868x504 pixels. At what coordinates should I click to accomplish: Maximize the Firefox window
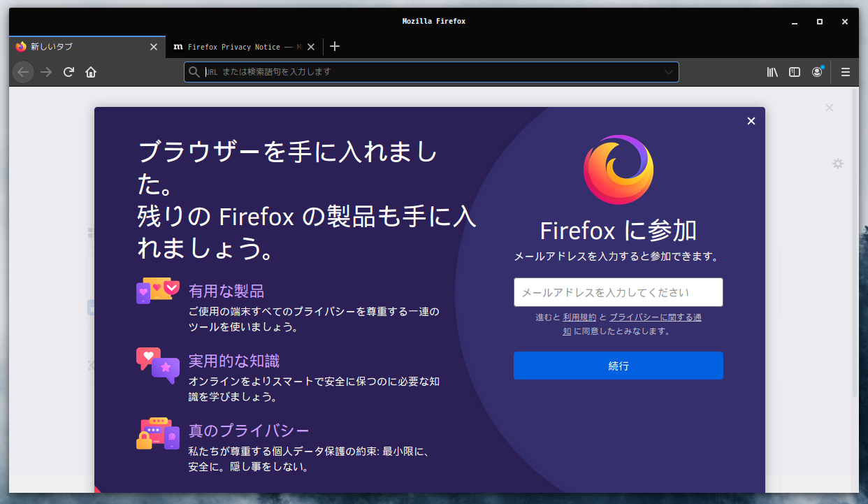pyautogui.click(x=820, y=22)
